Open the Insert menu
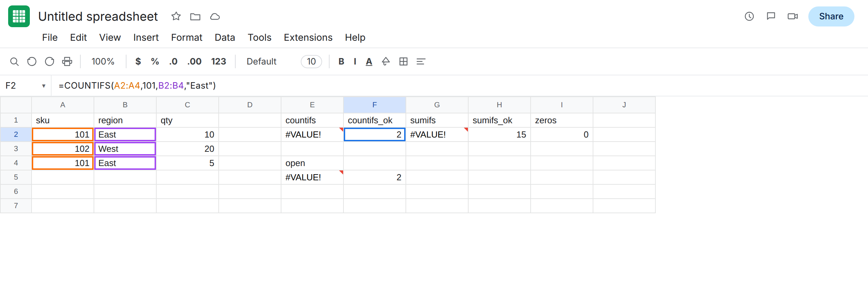 pos(146,37)
